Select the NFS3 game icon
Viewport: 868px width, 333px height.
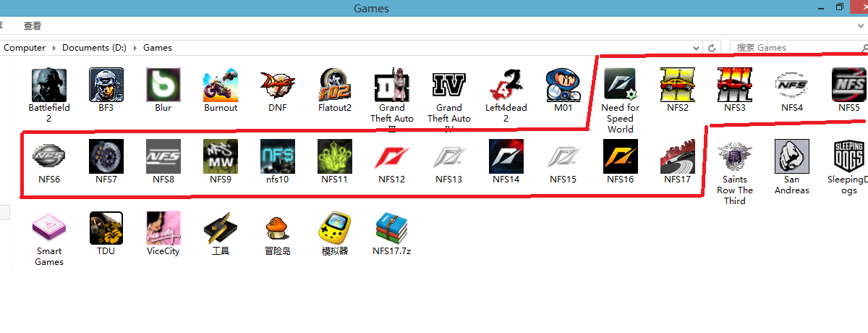[735, 85]
